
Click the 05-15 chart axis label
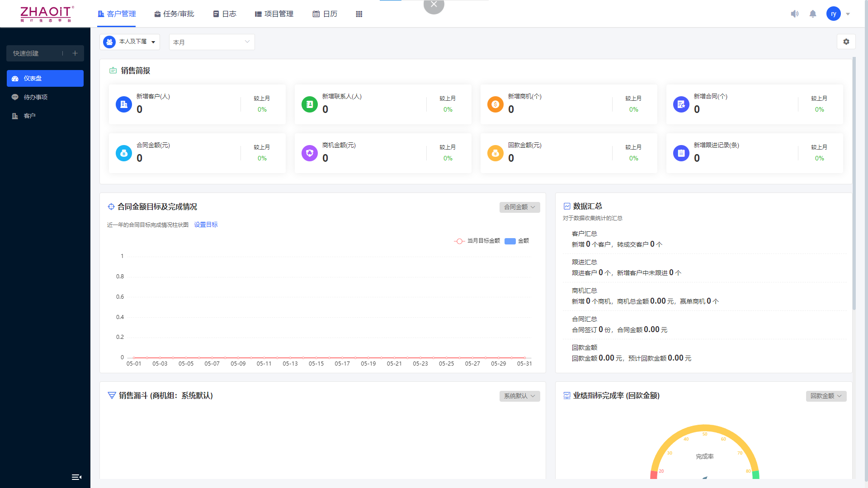point(316,364)
